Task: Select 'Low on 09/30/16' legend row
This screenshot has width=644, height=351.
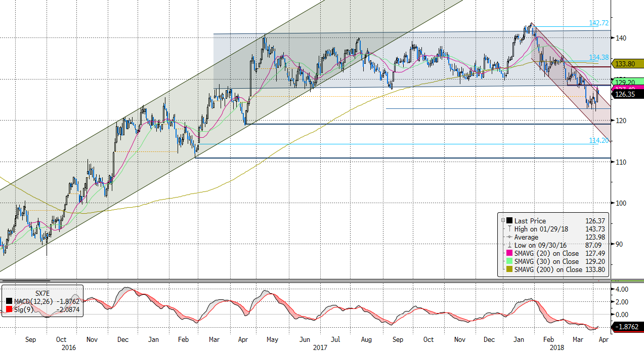Action: (x=540, y=245)
